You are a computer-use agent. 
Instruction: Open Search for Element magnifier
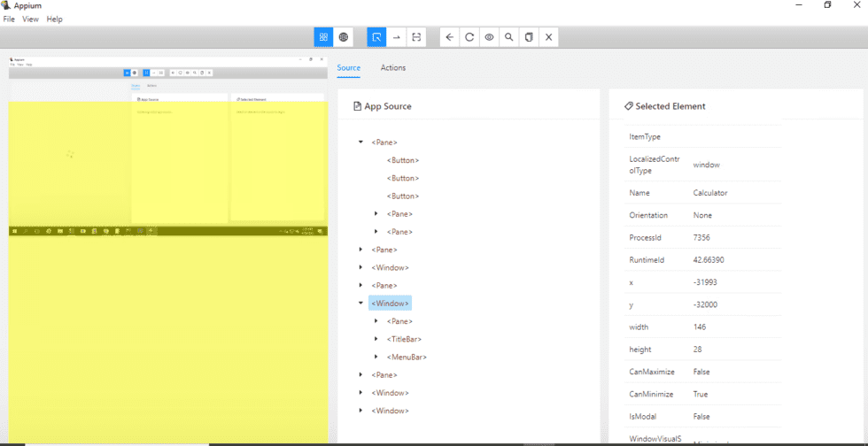pyautogui.click(x=508, y=37)
